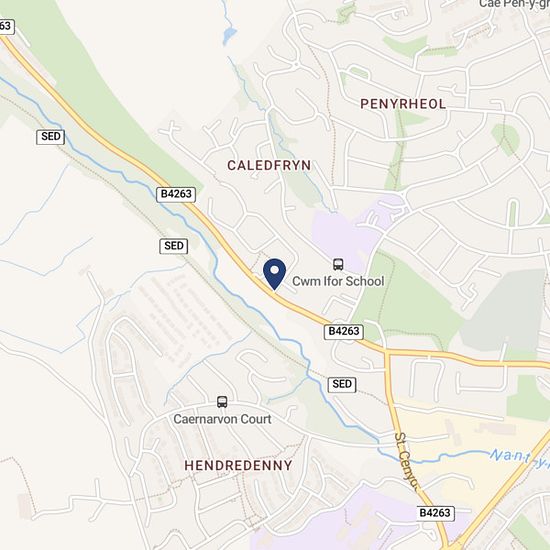Screen dimensions: 550x550
Task: Click the SED badge below the Caledfryn B4263 shield
Action: point(174,246)
